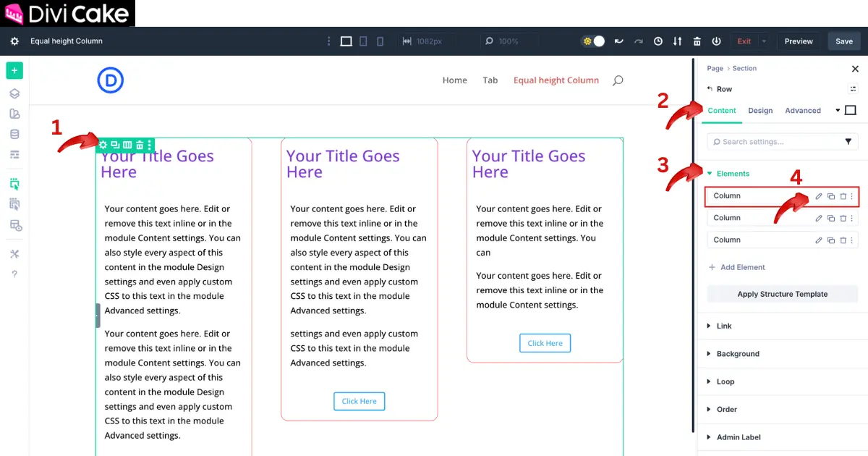This screenshot has width=868, height=456.
Task: Open the settings filter funnel
Action: point(848,142)
